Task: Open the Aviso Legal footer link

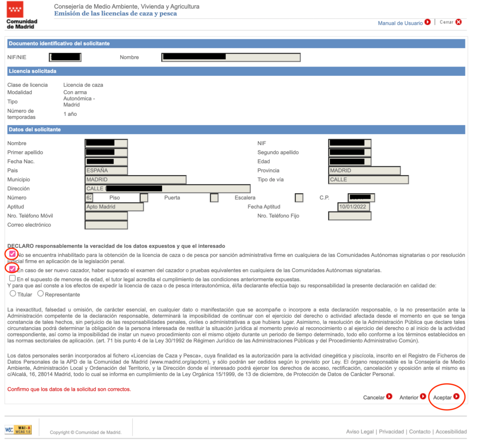Action: point(360,432)
